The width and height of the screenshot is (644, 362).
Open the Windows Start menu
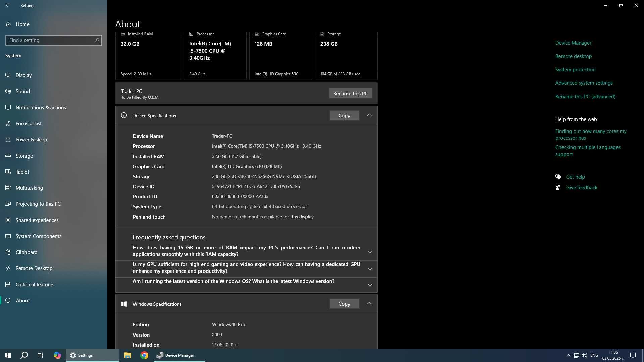click(8, 355)
